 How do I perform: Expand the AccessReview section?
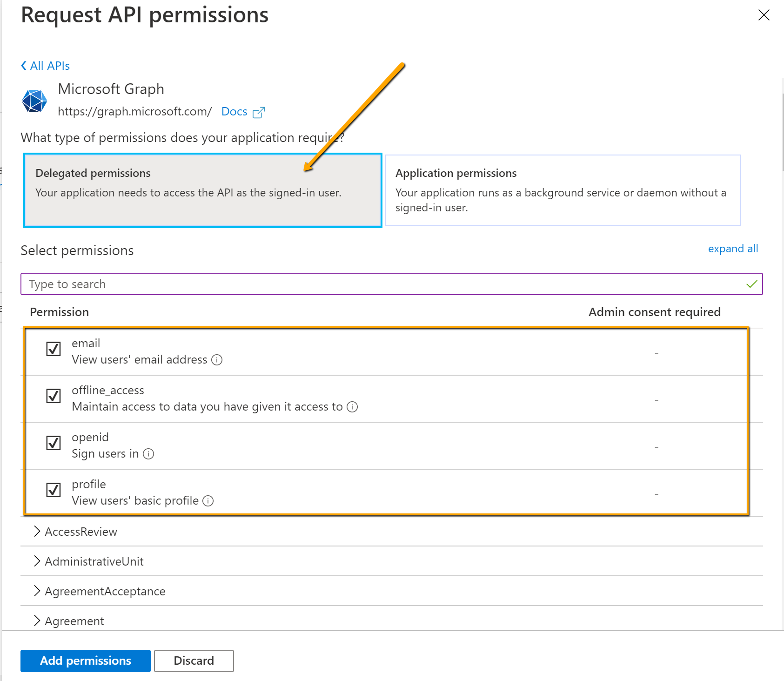(37, 531)
